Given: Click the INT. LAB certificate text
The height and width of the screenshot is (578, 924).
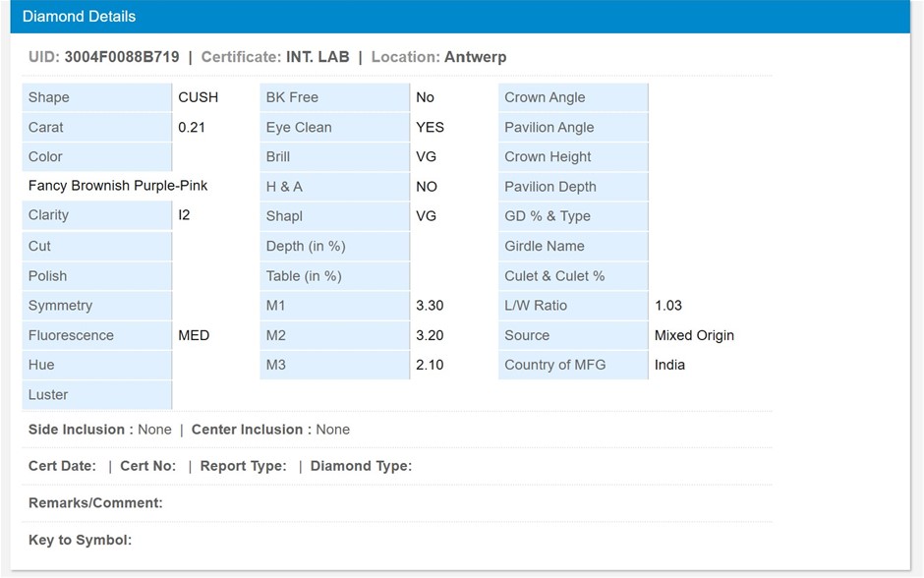Looking at the screenshot, I should pyautogui.click(x=318, y=57).
